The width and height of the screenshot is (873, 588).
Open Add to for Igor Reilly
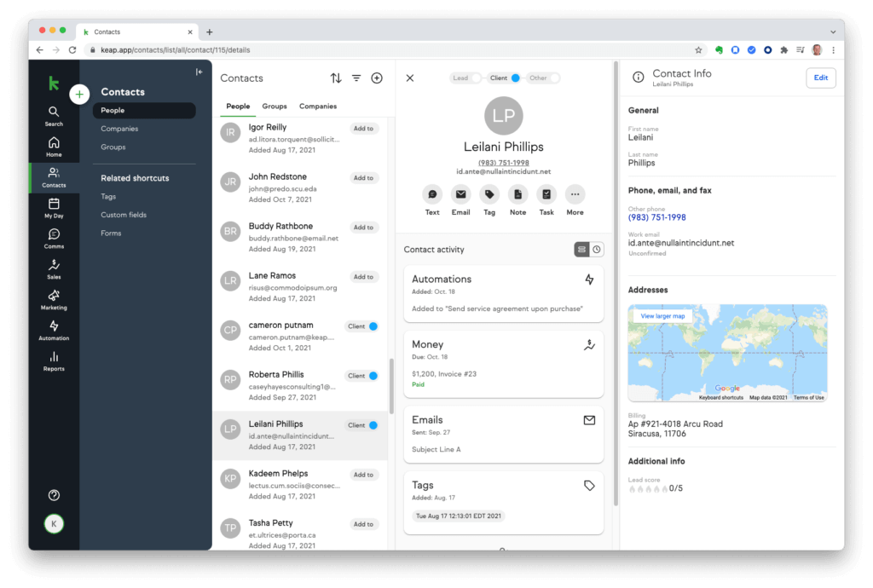pos(363,129)
